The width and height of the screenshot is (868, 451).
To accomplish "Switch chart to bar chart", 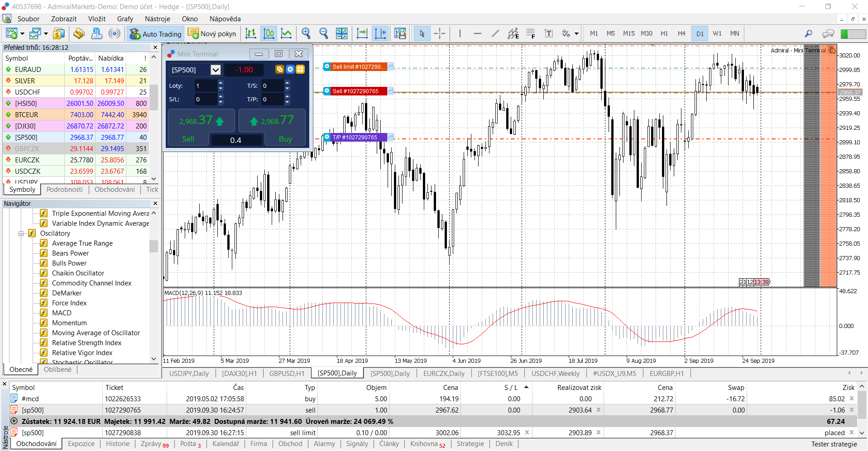I will click(250, 33).
